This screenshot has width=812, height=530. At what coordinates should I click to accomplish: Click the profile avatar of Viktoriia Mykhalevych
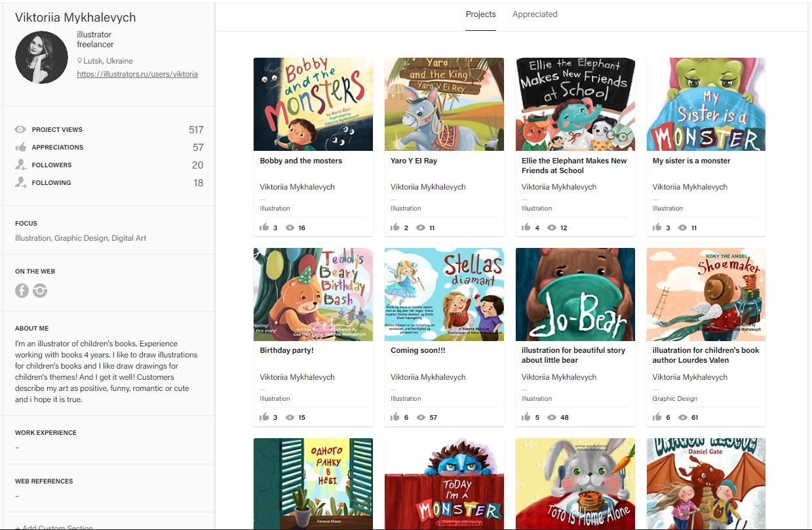coord(42,57)
